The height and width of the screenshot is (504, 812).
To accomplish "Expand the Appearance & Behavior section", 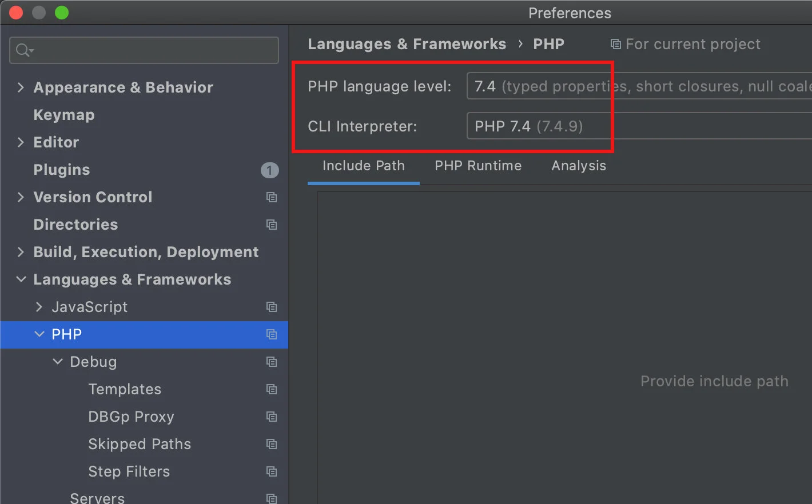I will [21, 87].
